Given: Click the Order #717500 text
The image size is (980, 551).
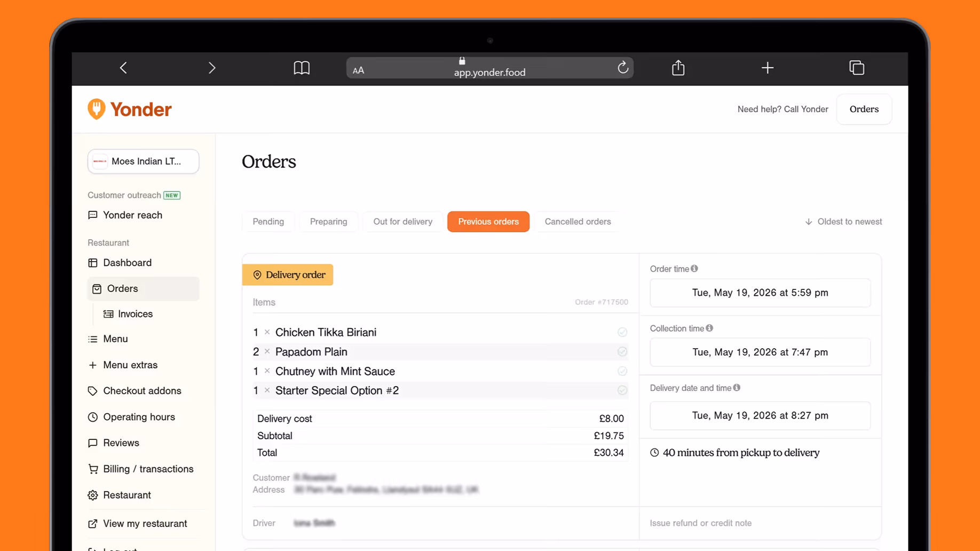Looking at the screenshot, I should pyautogui.click(x=602, y=302).
